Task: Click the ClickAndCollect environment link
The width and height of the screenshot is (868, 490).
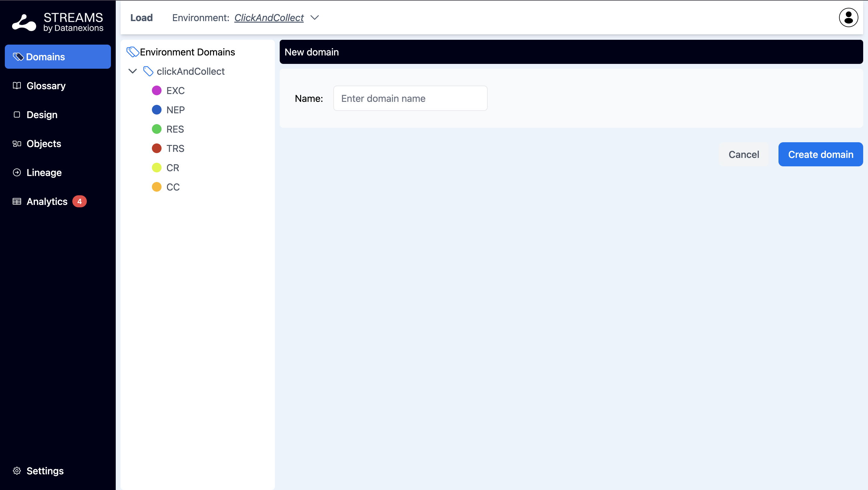Action: tap(269, 17)
